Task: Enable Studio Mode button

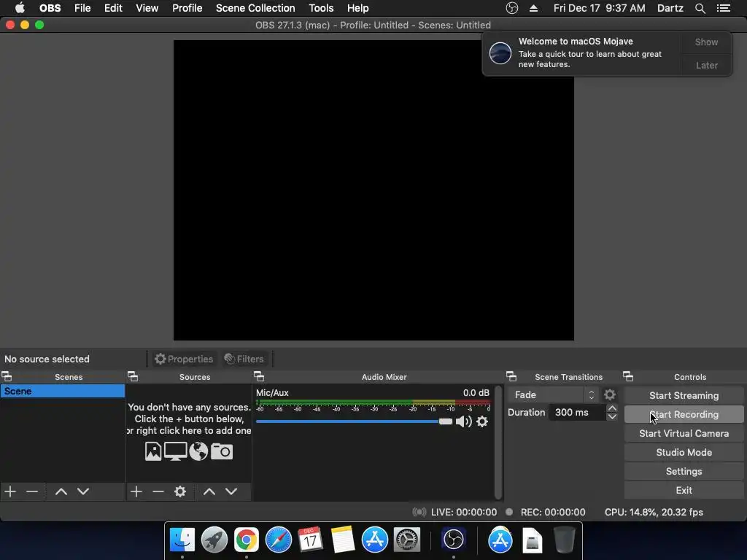Action: [x=684, y=452]
